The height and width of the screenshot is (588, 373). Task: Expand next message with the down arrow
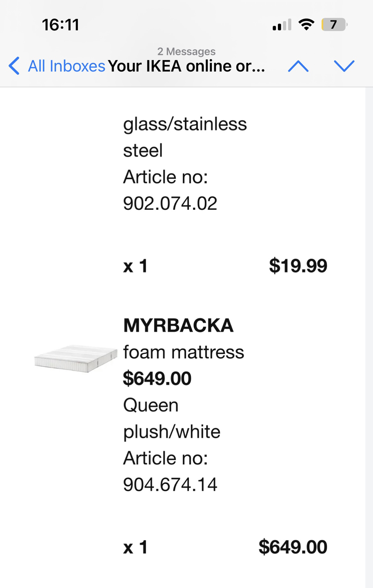point(344,65)
